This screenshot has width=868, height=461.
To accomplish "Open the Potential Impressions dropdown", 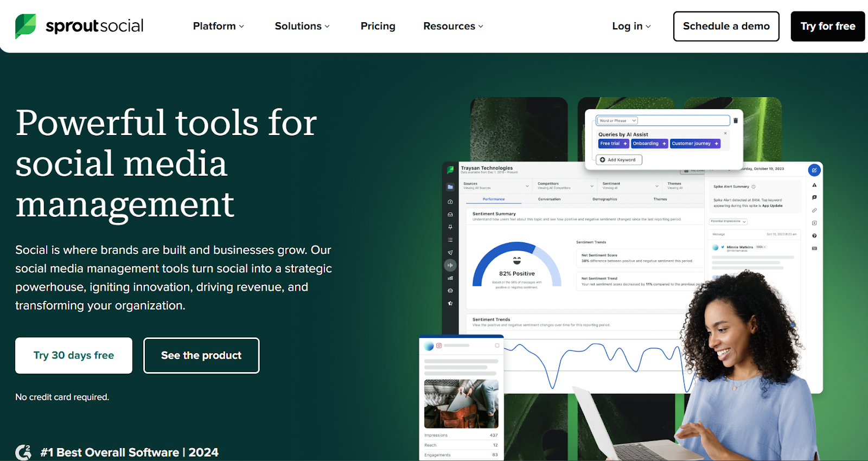I will 729,221.
